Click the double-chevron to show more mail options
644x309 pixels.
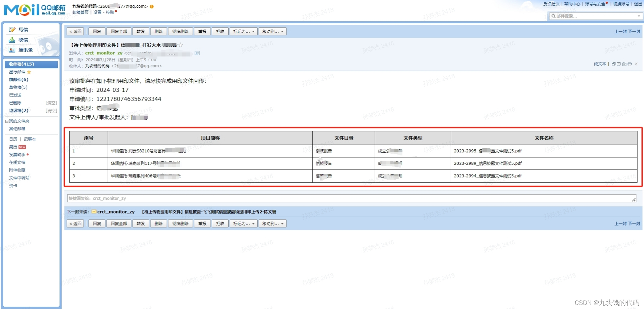click(636, 64)
